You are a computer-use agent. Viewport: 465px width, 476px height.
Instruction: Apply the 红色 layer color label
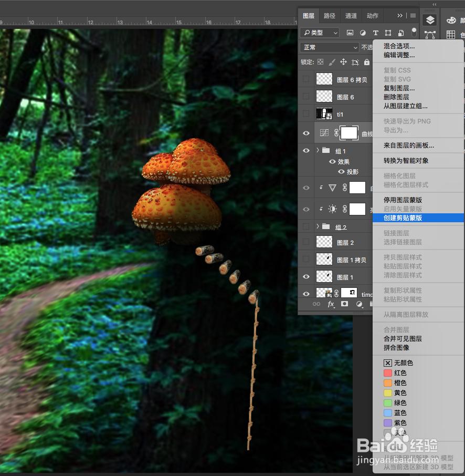398,372
